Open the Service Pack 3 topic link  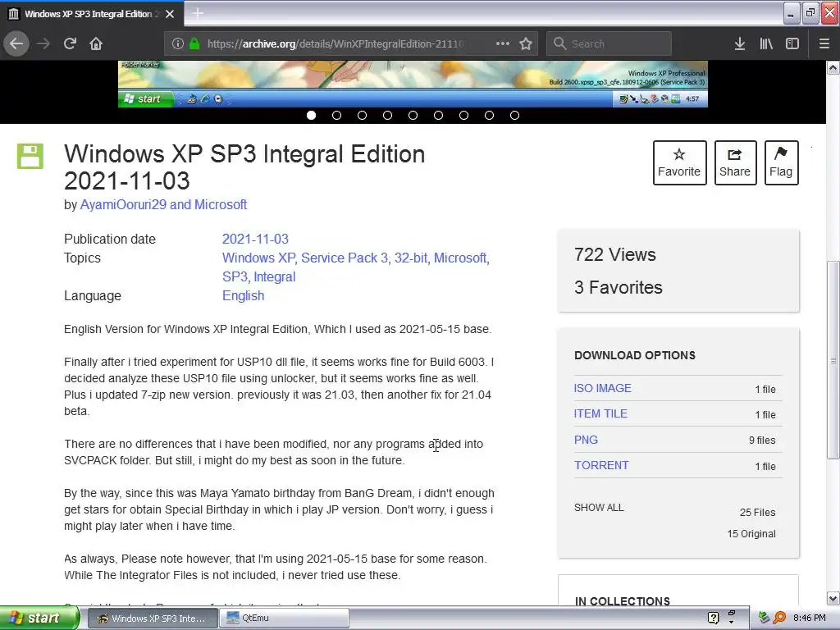point(344,258)
